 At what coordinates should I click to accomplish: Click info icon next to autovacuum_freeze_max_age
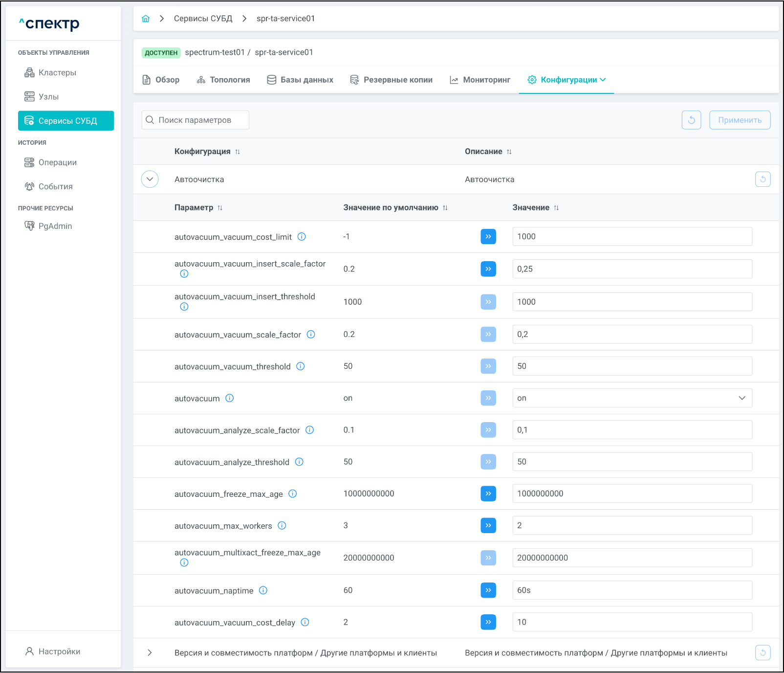coord(293,494)
